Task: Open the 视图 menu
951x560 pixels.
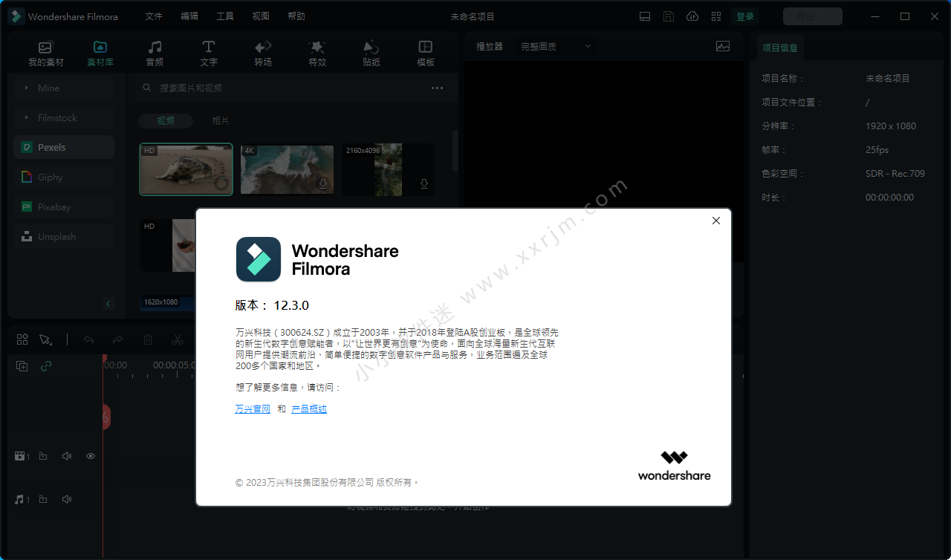Action: coord(261,16)
